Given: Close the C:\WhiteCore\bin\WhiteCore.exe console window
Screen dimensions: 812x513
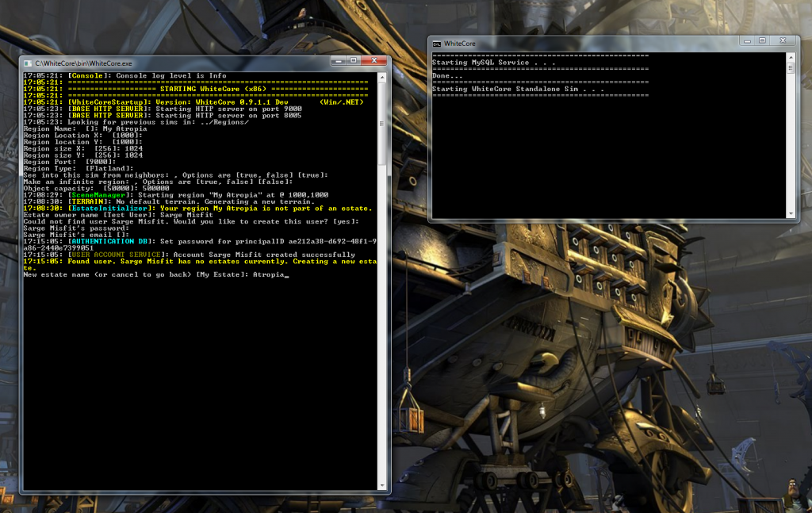Looking at the screenshot, I should 374,61.
